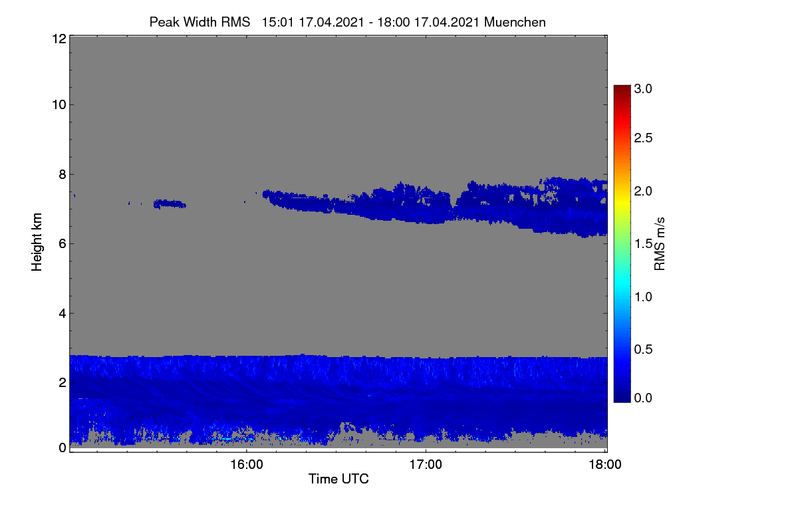The width and height of the screenshot is (798, 532).
Task: Click the height axis label 6
Action: (62, 243)
